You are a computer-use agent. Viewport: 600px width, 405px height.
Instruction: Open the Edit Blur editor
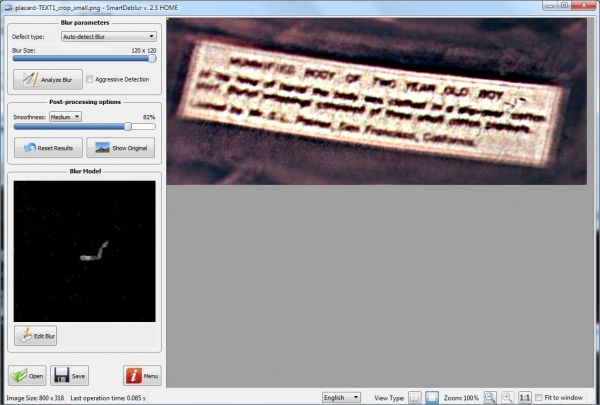36,336
